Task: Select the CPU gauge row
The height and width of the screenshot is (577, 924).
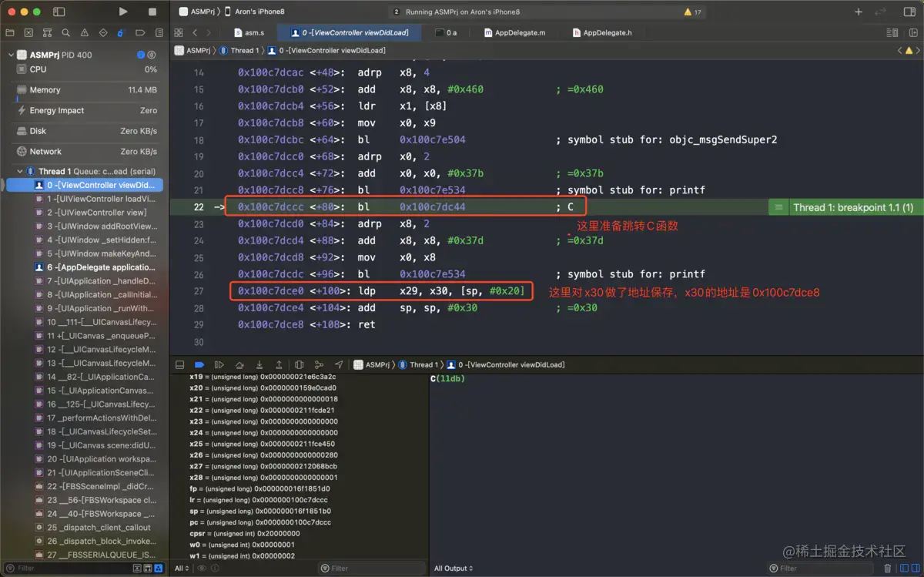Action: point(88,69)
